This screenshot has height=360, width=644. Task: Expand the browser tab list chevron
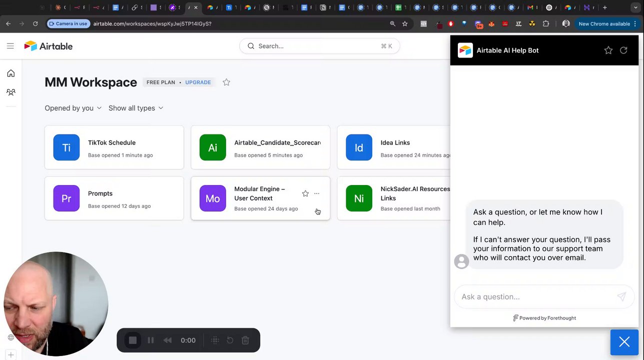pos(635,7)
